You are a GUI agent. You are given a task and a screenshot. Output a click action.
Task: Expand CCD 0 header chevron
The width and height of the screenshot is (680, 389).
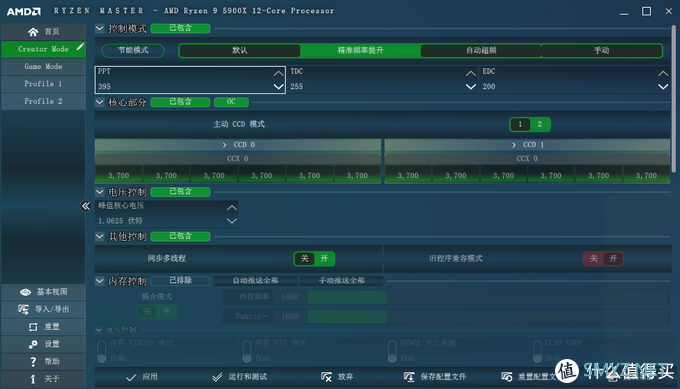click(x=224, y=145)
